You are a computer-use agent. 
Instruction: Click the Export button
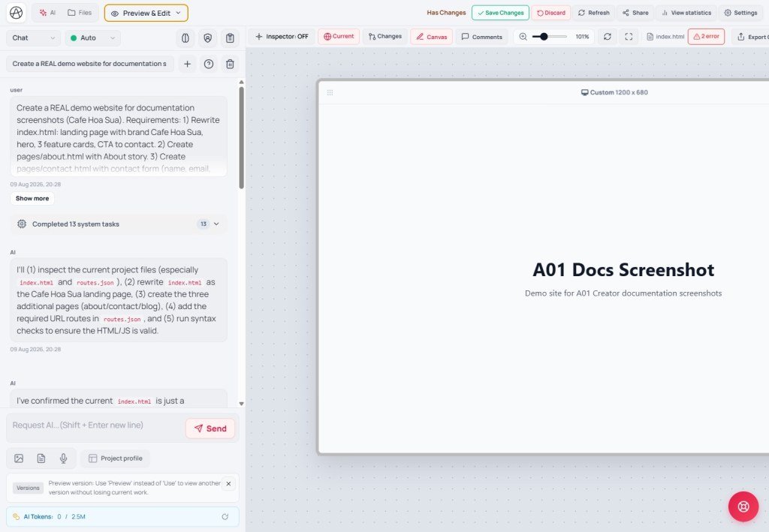[x=751, y=37]
